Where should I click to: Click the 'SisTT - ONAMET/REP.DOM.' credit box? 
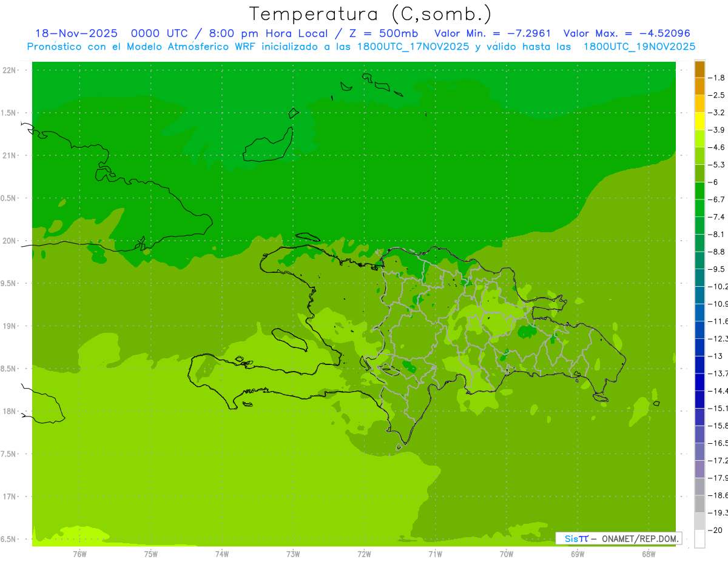618,538
